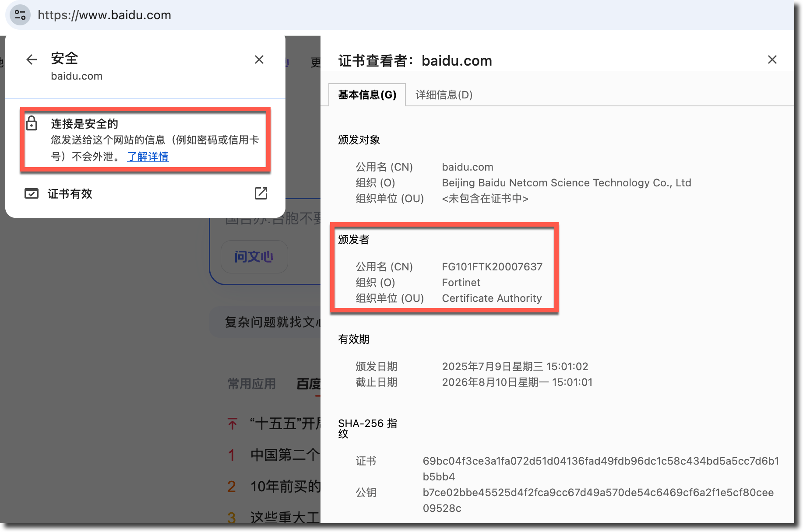Click the lock icon beside connection secure
803x532 pixels.
pyautogui.click(x=32, y=123)
